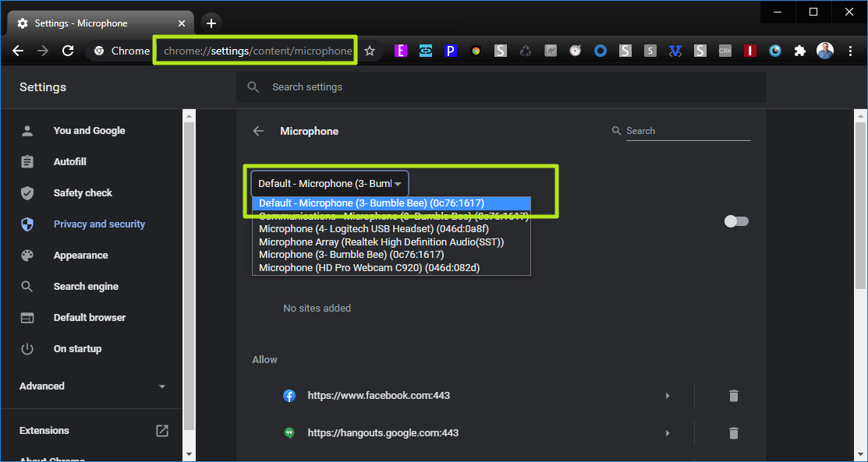Open a new tab with the plus button
The width and height of the screenshot is (868, 462).
pos(211,23)
